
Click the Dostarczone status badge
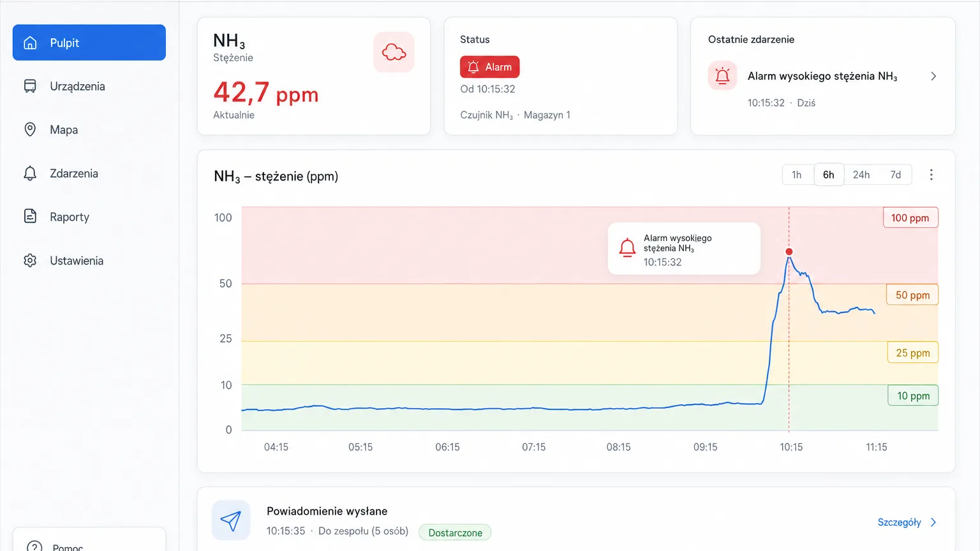[x=455, y=533]
